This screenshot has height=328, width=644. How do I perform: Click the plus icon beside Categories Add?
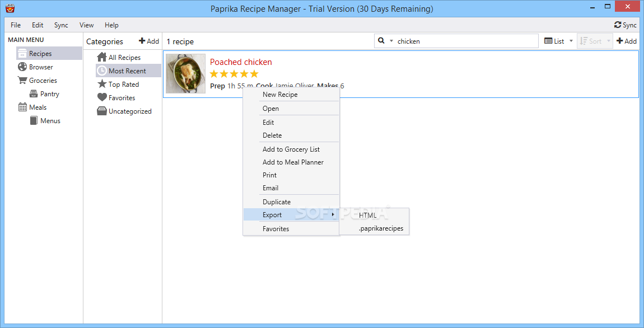(x=142, y=41)
